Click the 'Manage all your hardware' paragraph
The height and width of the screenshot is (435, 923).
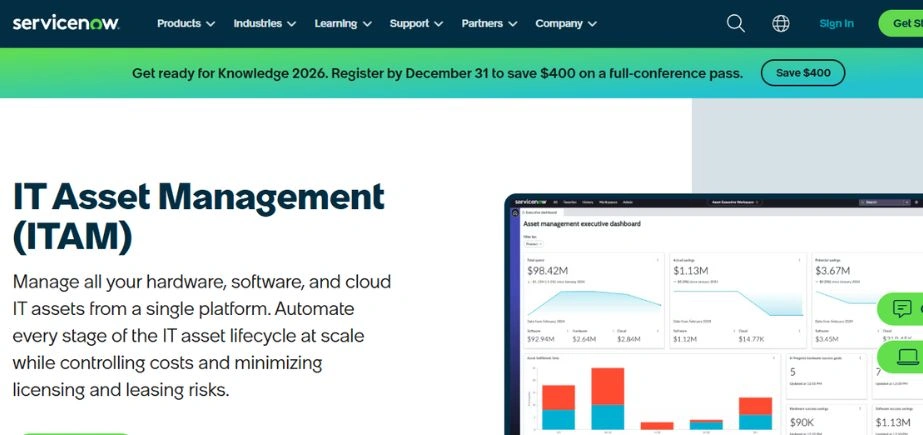coord(202,336)
